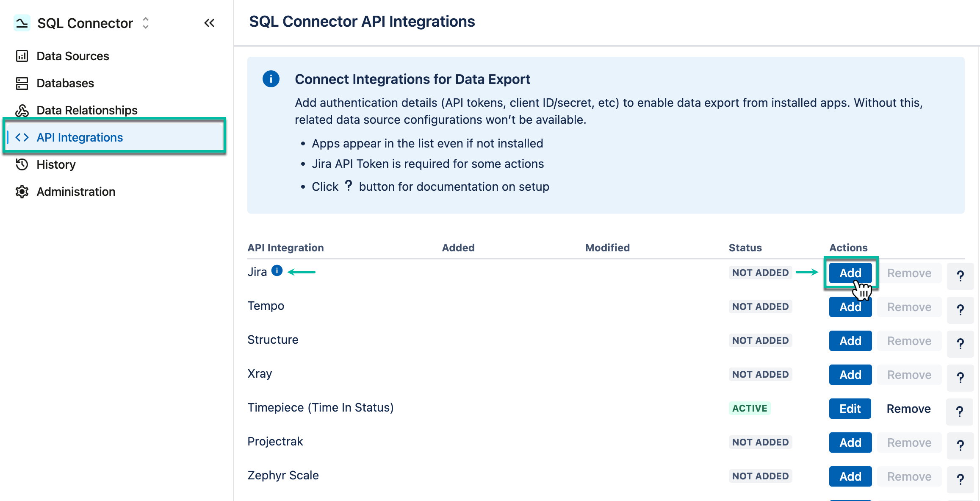
Task: Open the Jira integration info icon
Action: pos(277,270)
